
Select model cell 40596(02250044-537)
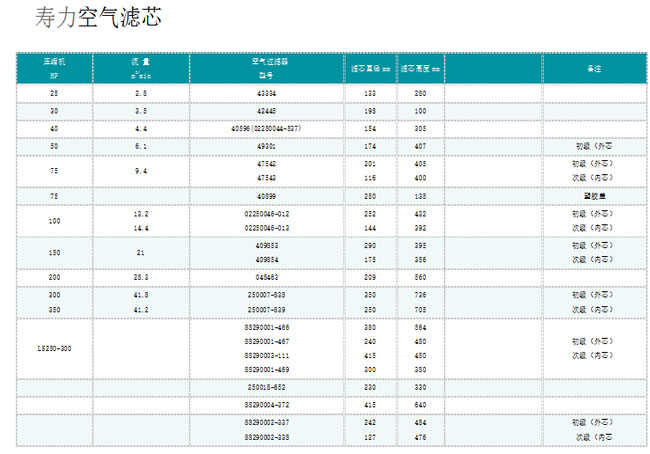(x=267, y=129)
